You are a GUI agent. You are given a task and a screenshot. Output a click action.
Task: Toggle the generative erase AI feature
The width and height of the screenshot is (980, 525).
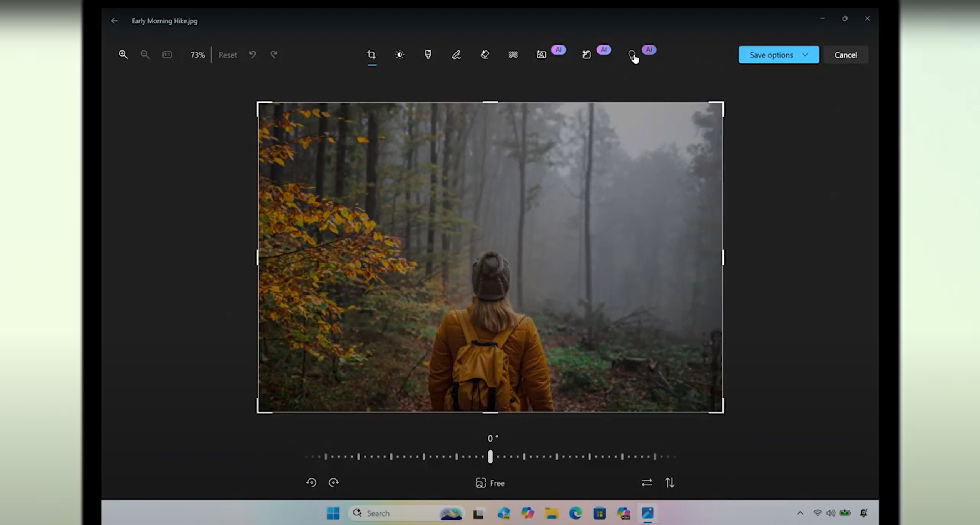[x=586, y=55]
